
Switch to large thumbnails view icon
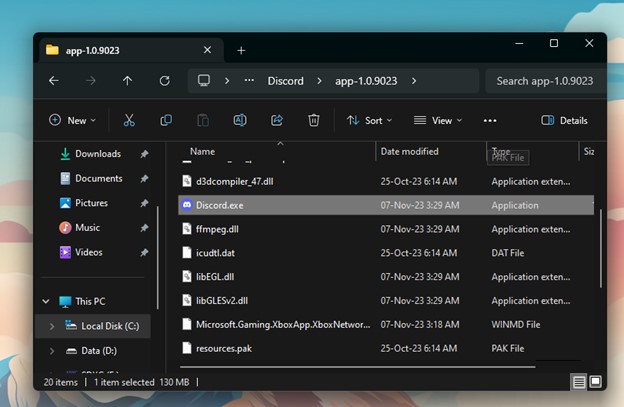point(596,382)
